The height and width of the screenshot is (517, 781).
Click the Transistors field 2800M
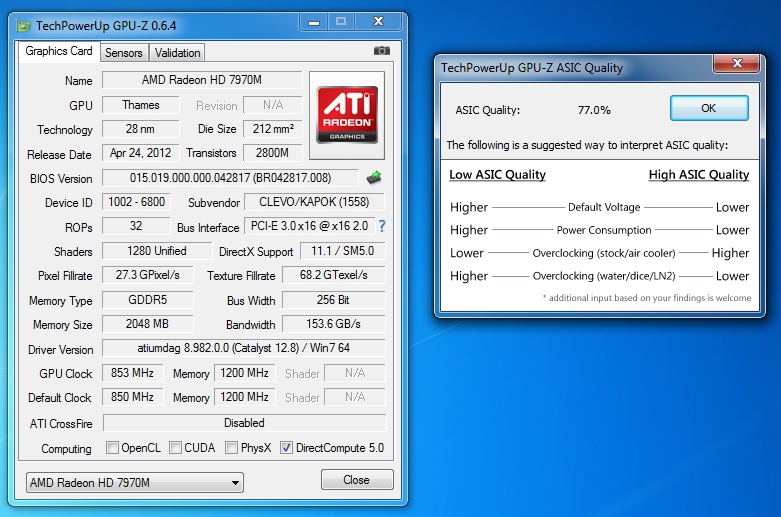point(272,153)
